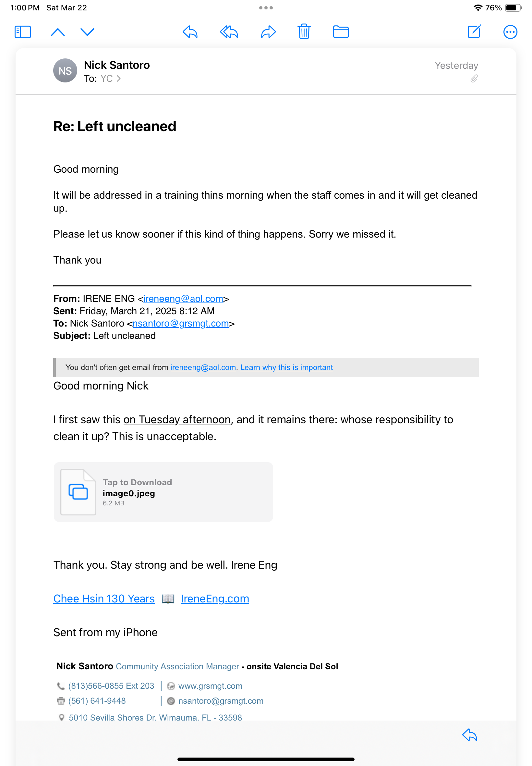Viewport: 532px width, 766px height.
Task: Open the More actions ellipsis menu
Action: click(510, 32)
